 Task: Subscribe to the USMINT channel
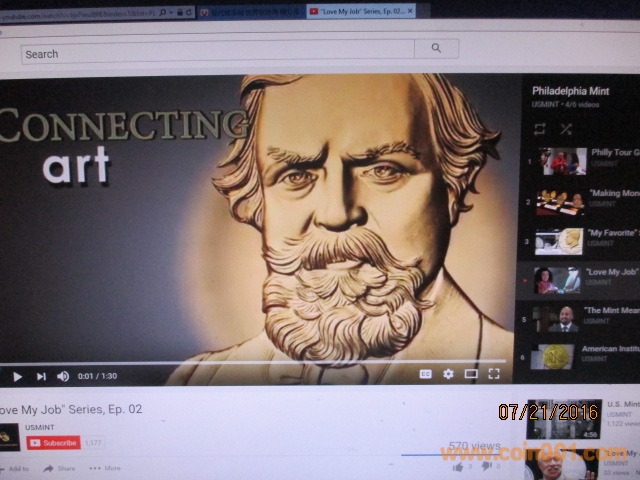coord(53,442)
